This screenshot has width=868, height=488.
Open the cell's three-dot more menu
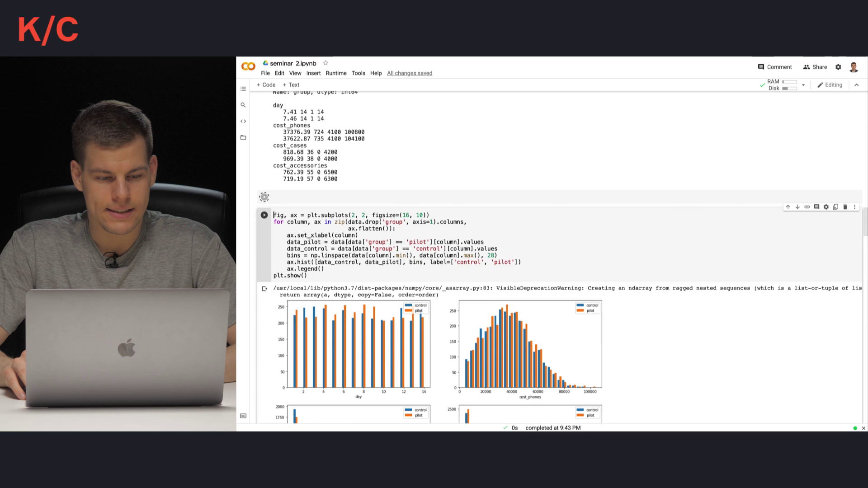854,207
